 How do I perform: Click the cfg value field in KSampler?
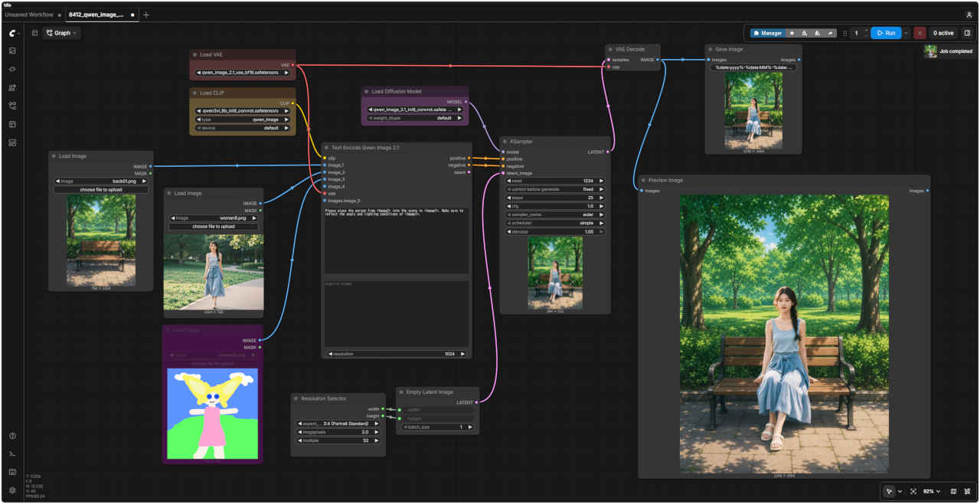pos(556,206)
